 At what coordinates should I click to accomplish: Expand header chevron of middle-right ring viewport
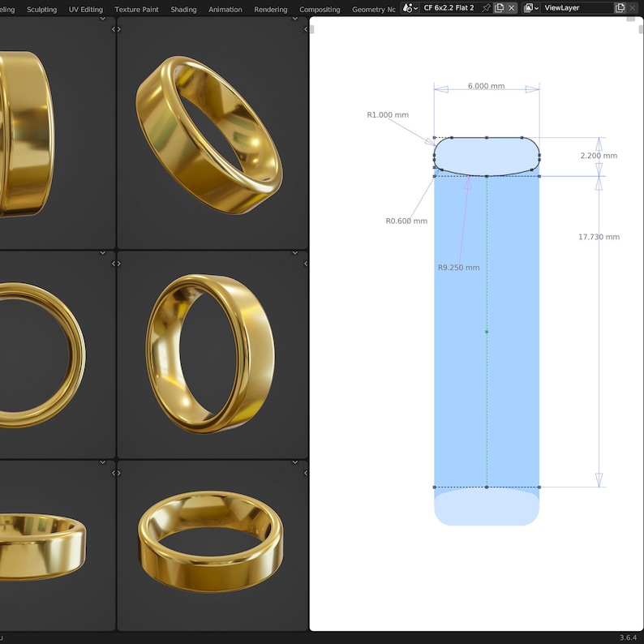tap(295, 253)
